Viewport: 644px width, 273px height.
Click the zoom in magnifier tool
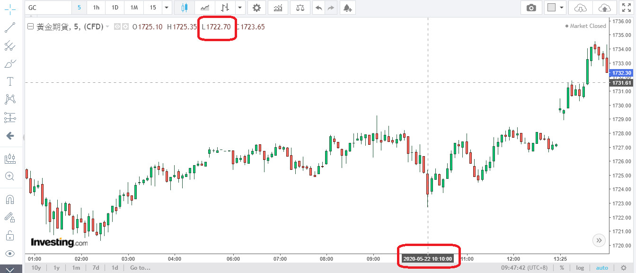pyautogui.click(x=9, y=176)
